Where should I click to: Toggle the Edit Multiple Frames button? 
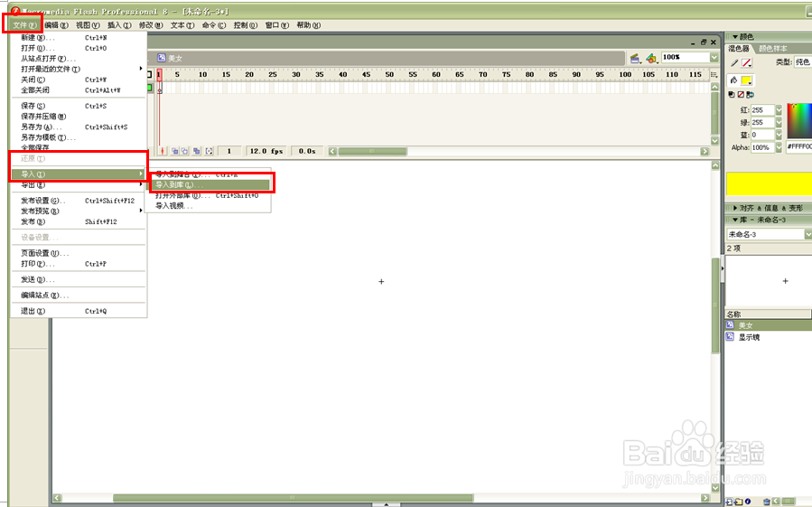196,151
